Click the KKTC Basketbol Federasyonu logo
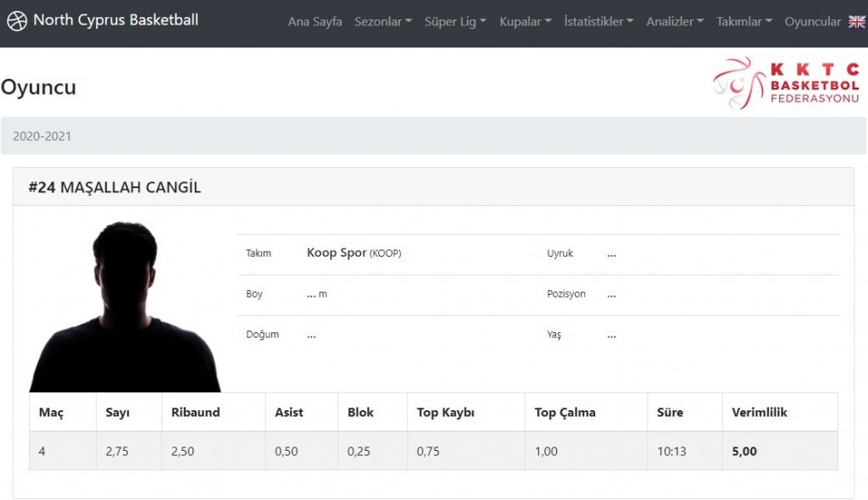Image resolution: width=868 pixels, height=500 pixels. point(786,83)
